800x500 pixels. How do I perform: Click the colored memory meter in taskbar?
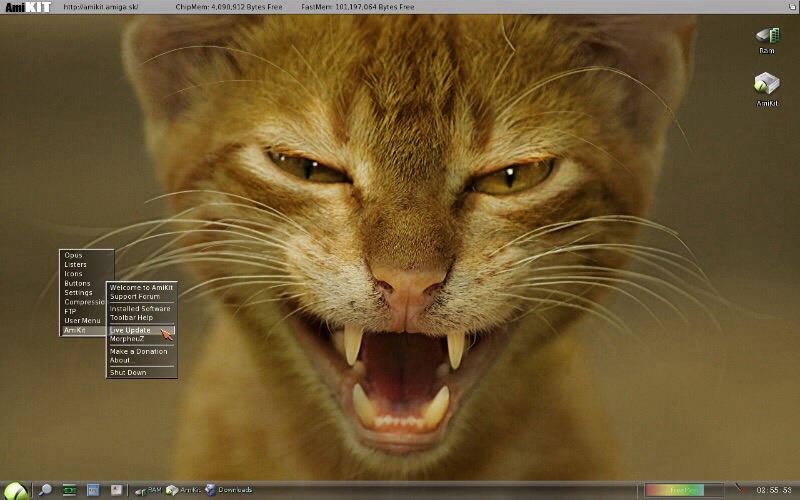(x=683, y=490)
